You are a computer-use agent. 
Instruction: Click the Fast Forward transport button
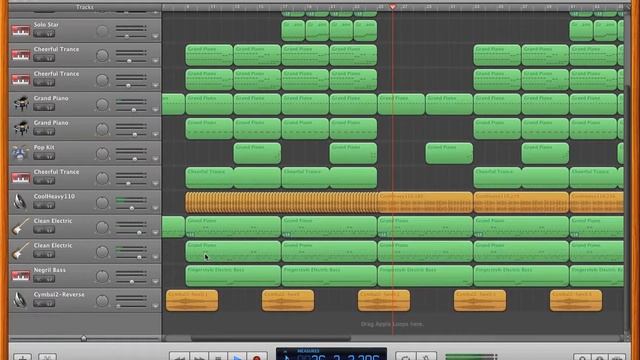tap(199, 357)
